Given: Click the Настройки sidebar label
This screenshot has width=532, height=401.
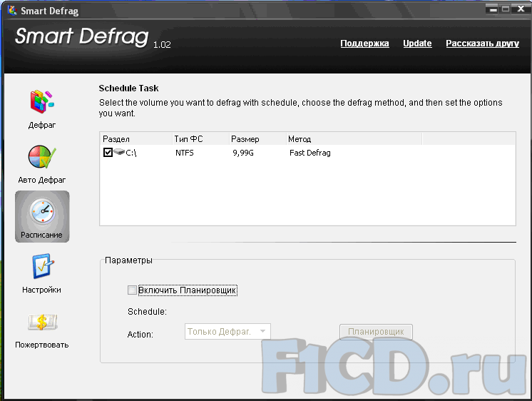Looking at the screenshot, I should click(x=42, y=290).
